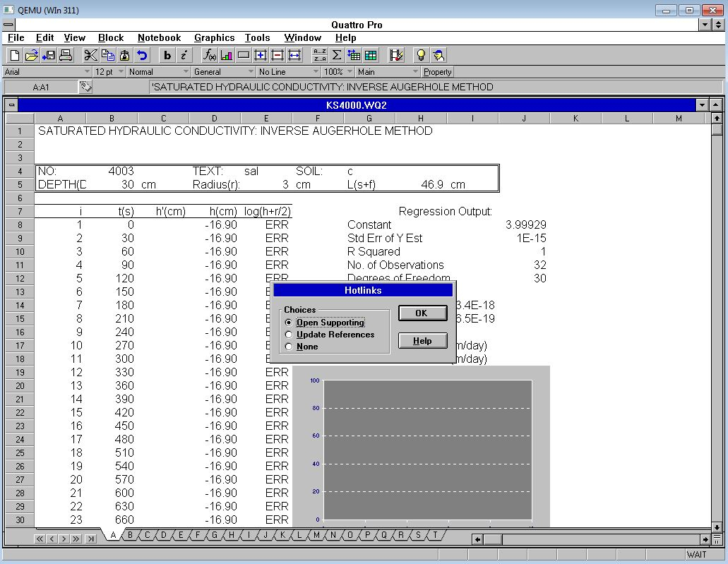Select the Open Supporting radio button

tap(288, 323)
